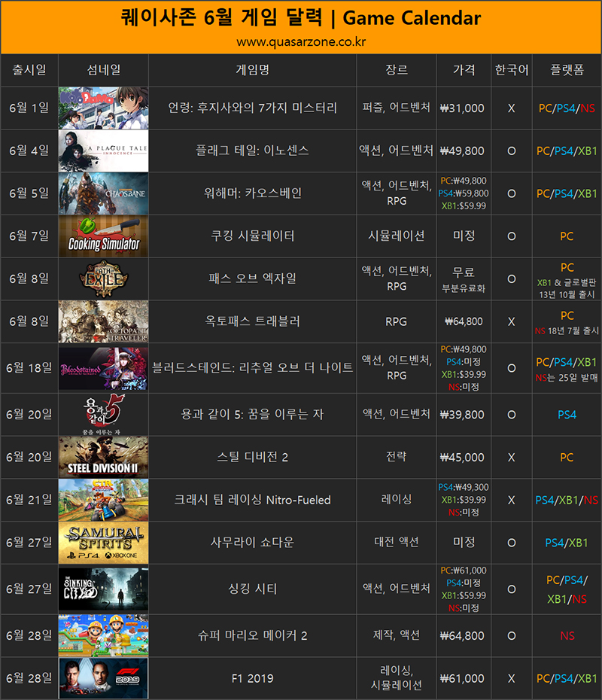Open the Sinking City thumbnail

(104, 589)
